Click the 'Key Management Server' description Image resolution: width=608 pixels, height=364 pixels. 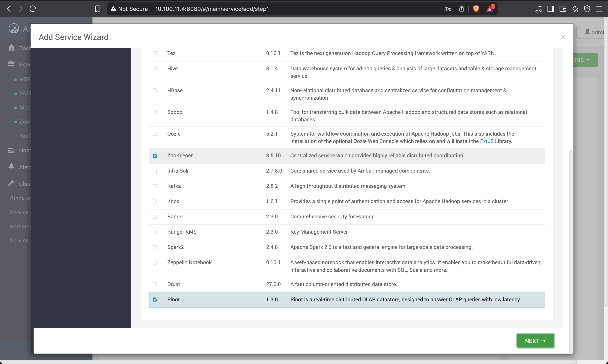319,232
